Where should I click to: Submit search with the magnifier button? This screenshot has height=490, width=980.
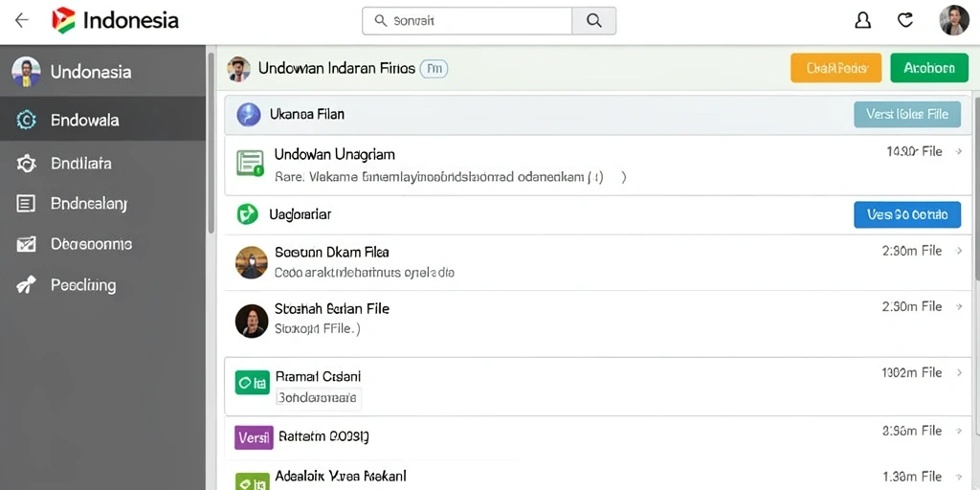pos(593,21)
